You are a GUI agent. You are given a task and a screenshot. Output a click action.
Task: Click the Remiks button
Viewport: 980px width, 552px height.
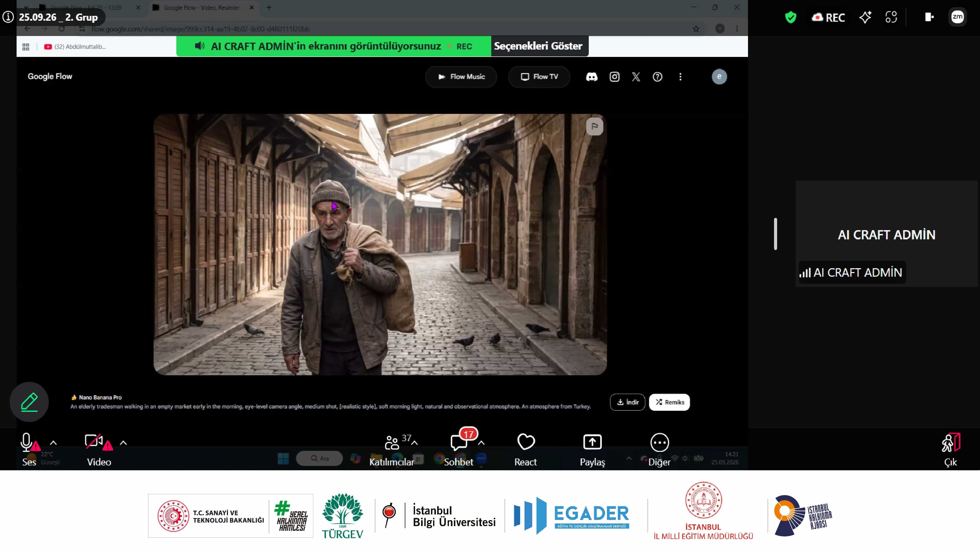click(669, 402)
